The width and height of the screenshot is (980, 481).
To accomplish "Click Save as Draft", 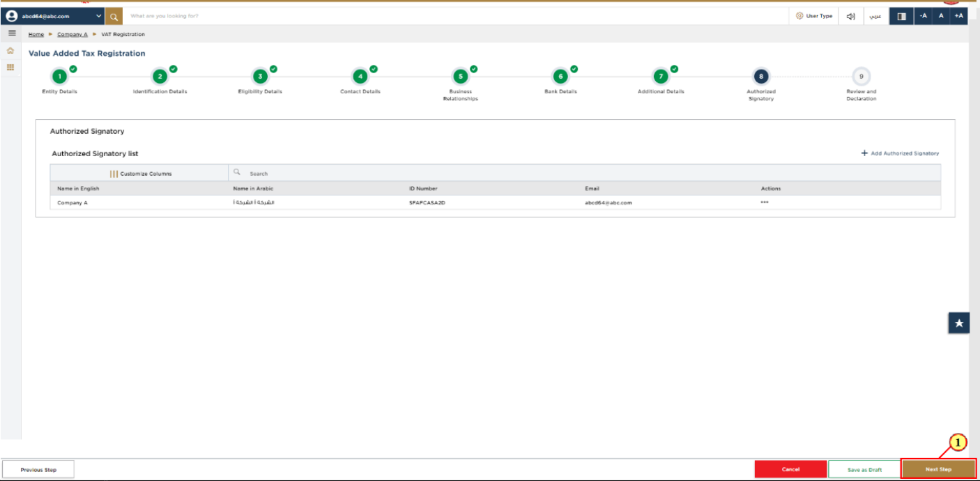I will (865, 470).
